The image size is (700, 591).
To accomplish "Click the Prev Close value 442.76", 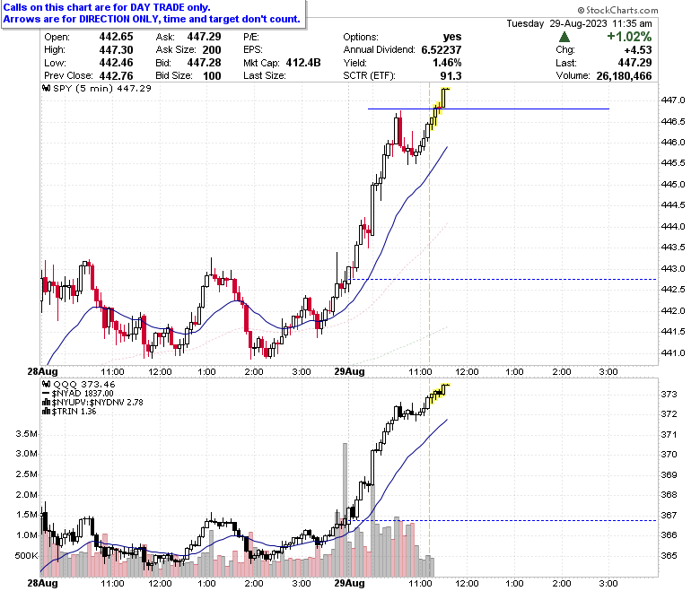I will click(x=116, y=76).
